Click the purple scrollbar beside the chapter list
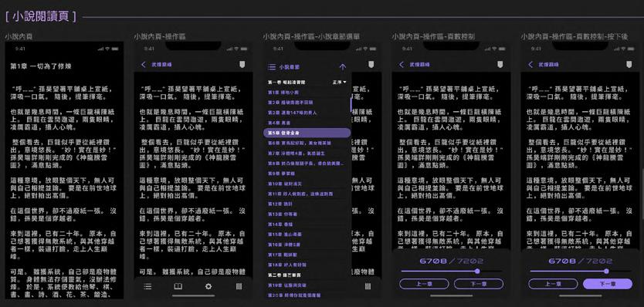 tap(351, 104)
